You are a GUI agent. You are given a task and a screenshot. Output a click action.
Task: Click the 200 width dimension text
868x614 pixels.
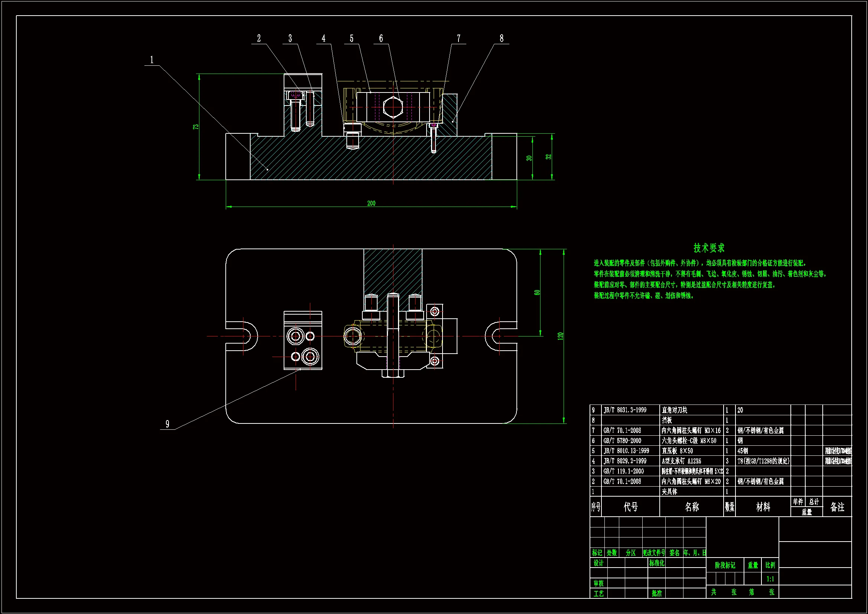click(371, 204)
